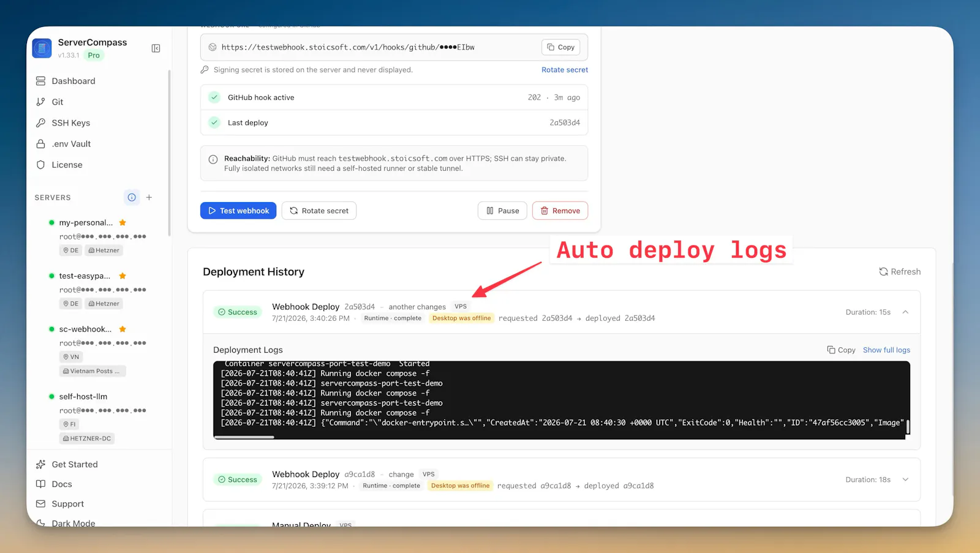Click the Last deploy commit 2a503d4
The height and width of the screenshot is (553, 980).
[565, 122]
